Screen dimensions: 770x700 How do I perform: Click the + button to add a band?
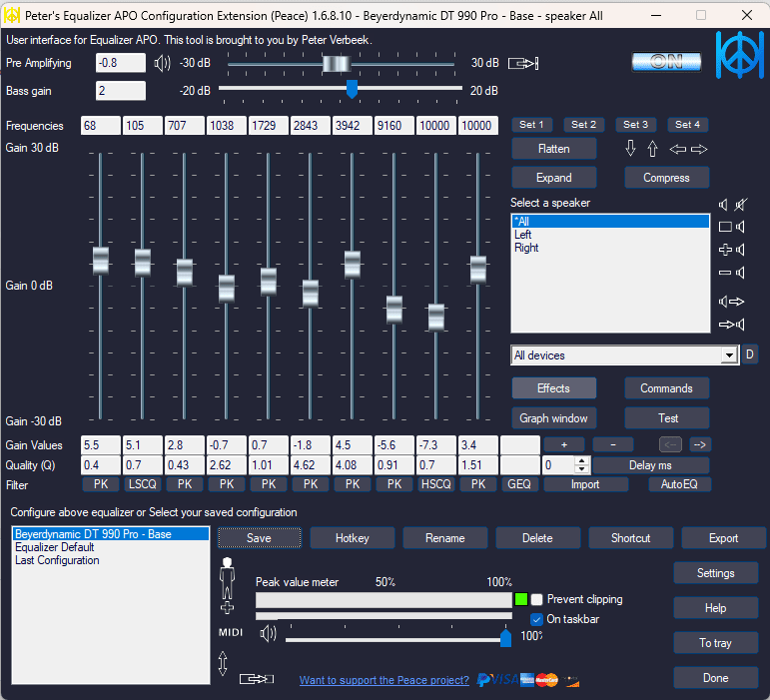(564, 444)
